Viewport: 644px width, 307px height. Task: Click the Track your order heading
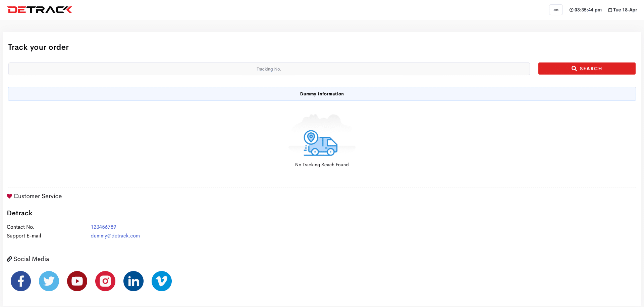click(x=38, y=47)
